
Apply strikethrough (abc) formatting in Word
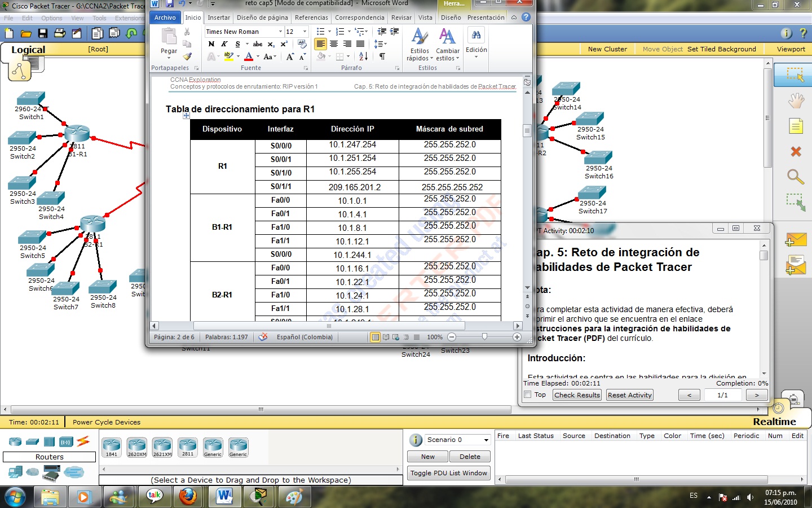pyautogui.click(x=257, y=44)
